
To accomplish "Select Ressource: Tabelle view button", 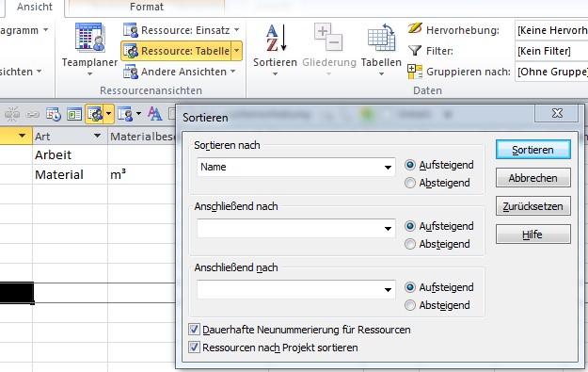I will click(x=176, y=51).
